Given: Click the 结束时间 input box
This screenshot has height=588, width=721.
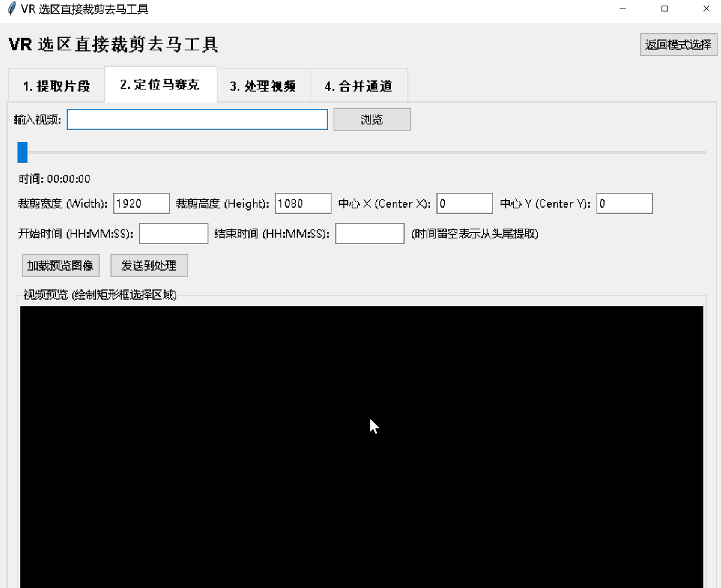Looking at the screenshot, I should (370, 234).
